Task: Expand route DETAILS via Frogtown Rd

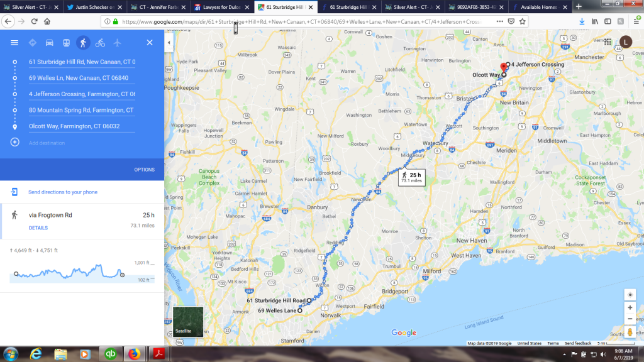Action: (38, 228)
